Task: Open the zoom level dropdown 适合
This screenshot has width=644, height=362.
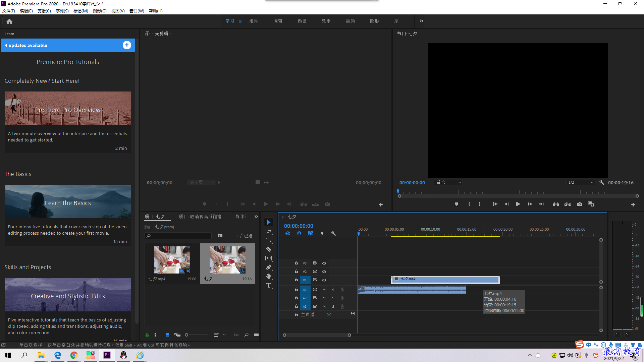Action: point(448,183)
